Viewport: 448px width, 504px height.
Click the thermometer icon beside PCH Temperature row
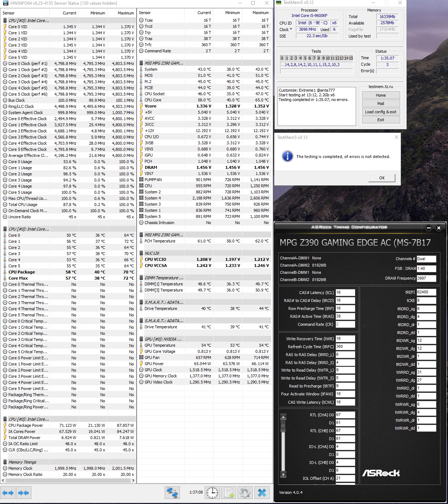tap(141, 241)
